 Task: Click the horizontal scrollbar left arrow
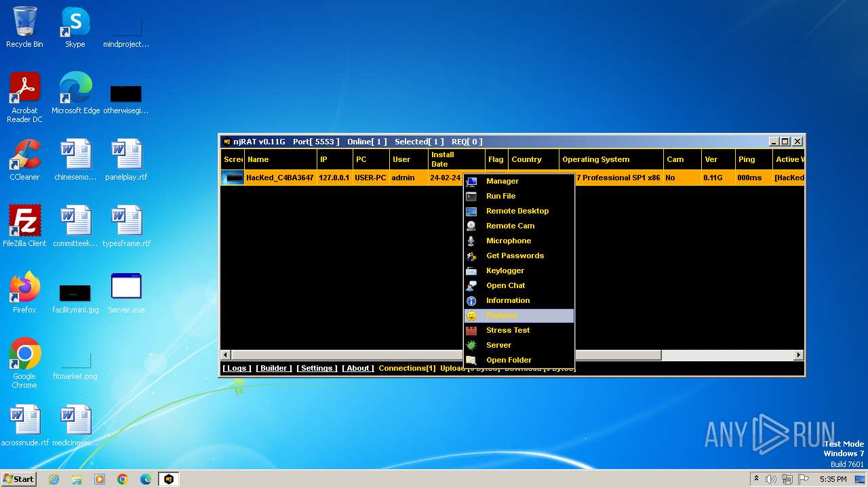[x=226, y=354]
